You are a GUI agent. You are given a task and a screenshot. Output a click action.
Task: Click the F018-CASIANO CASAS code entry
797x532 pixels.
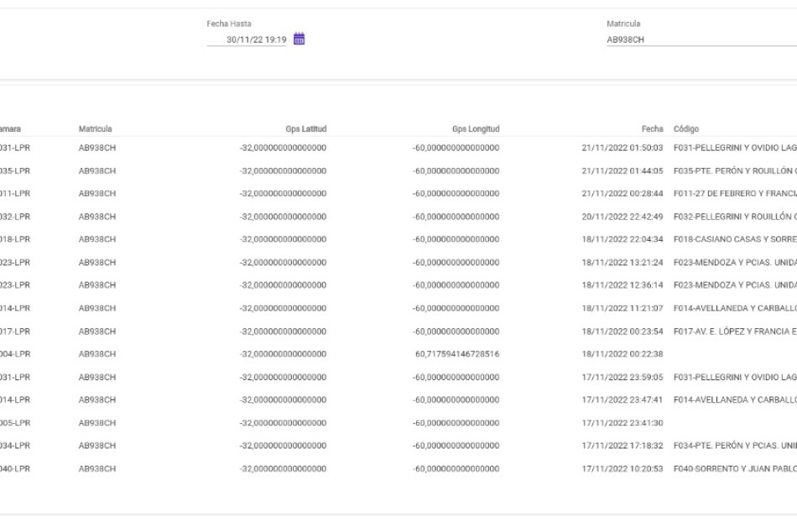[x=734, y=239]
